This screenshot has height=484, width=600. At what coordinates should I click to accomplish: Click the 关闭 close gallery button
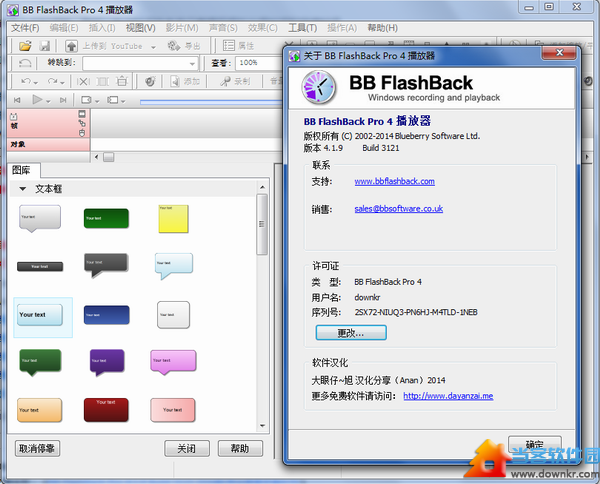pyautogui.click(x=187, y=448)
